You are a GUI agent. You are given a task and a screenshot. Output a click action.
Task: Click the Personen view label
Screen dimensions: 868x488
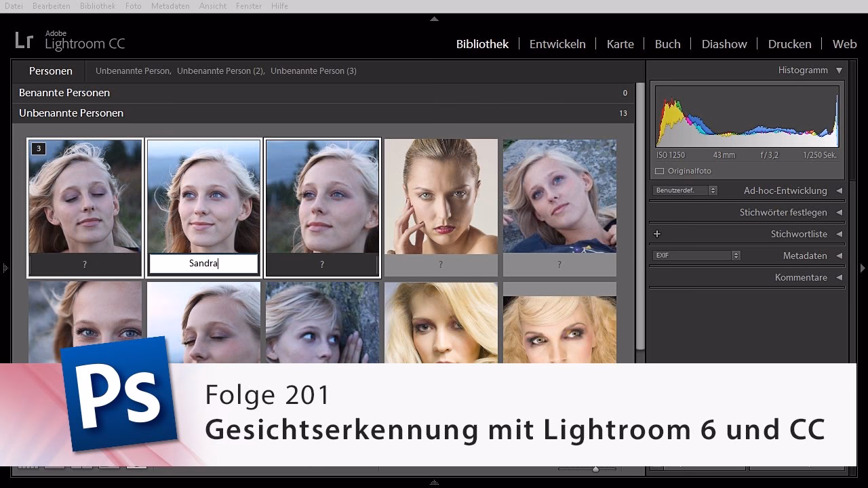click(x=51, y=70)
